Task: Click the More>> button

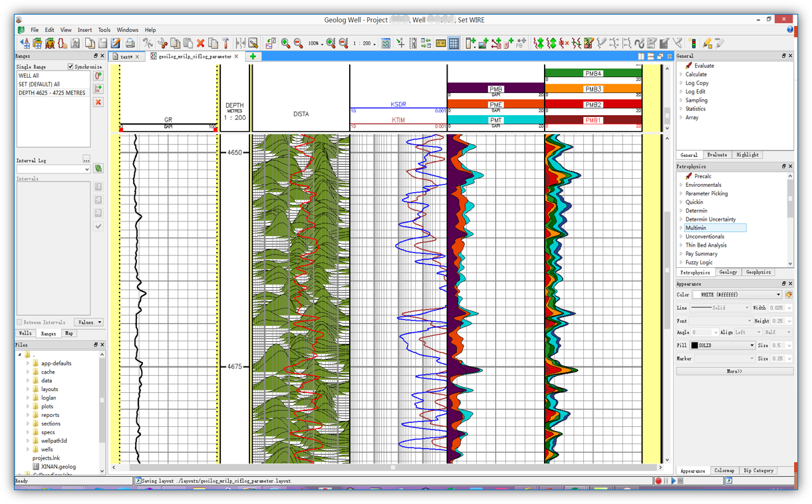Action: pyautogui.click(x=735, y=371)
